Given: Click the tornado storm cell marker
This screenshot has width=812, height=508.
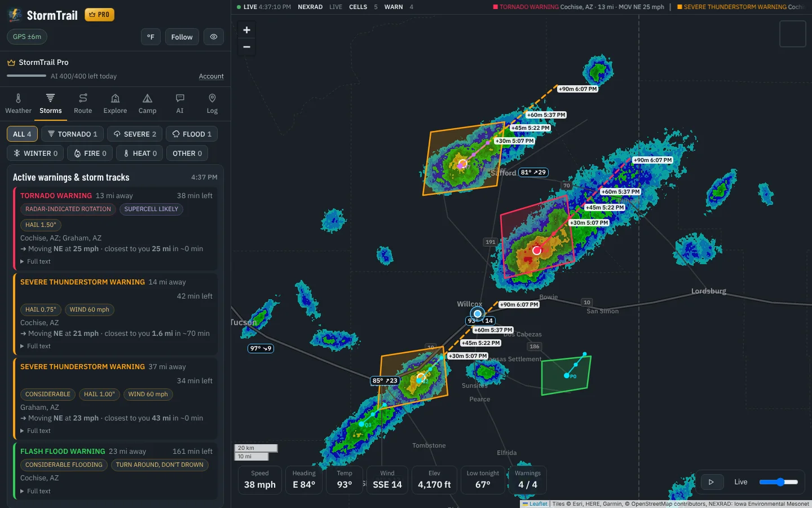Looking at the screenshot, I should (537, 250).
